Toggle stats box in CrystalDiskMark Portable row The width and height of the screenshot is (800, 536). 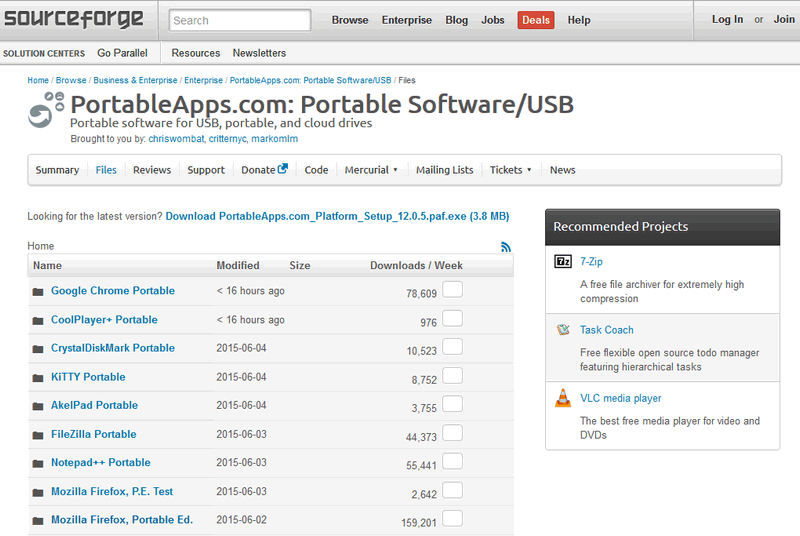(x=453, y=346)
